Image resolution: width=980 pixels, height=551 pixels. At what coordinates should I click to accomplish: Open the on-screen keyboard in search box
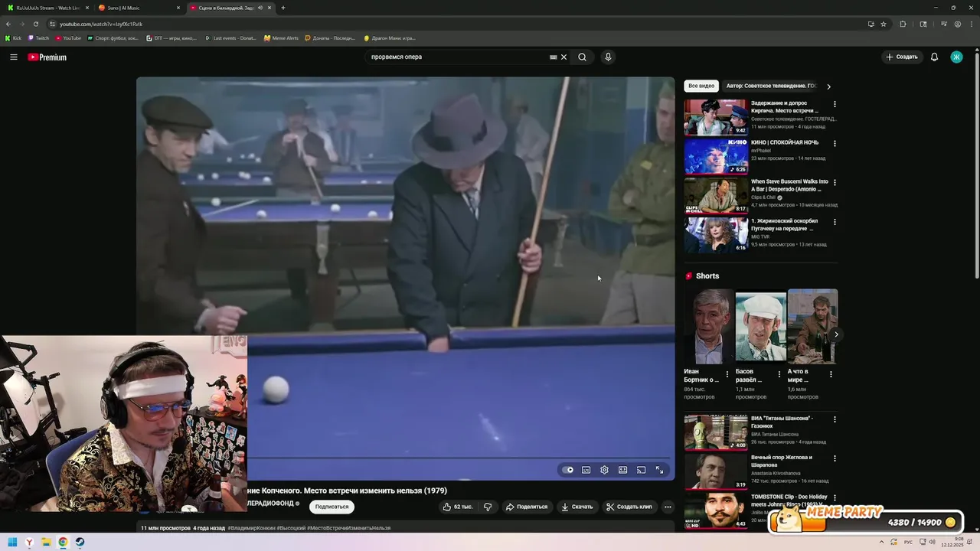553,57
